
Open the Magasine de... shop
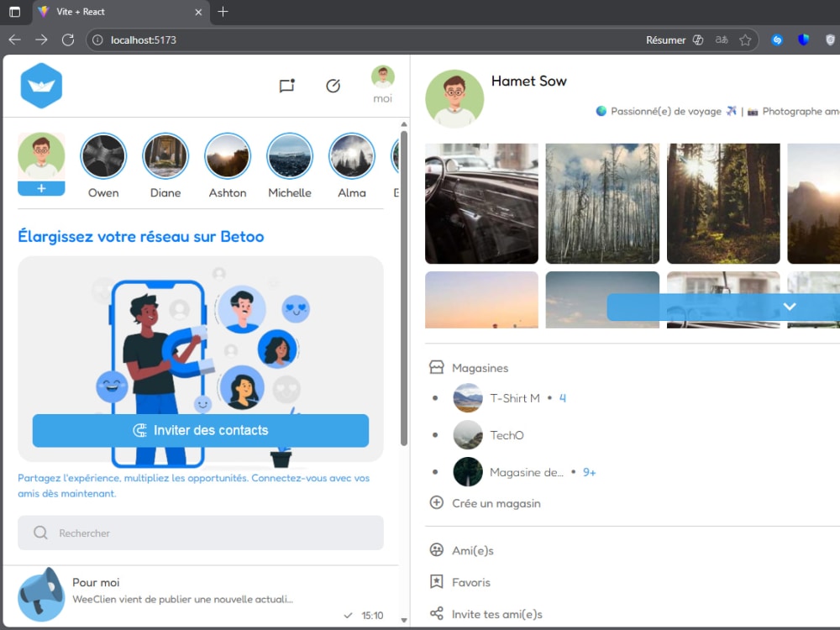[527, 472]
